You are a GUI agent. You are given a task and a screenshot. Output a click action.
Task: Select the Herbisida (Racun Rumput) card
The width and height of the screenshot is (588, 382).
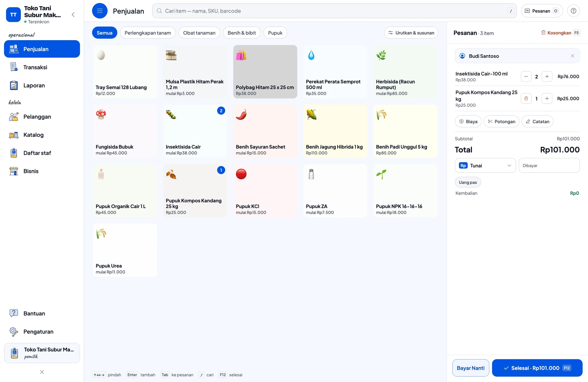coord(405,72)
